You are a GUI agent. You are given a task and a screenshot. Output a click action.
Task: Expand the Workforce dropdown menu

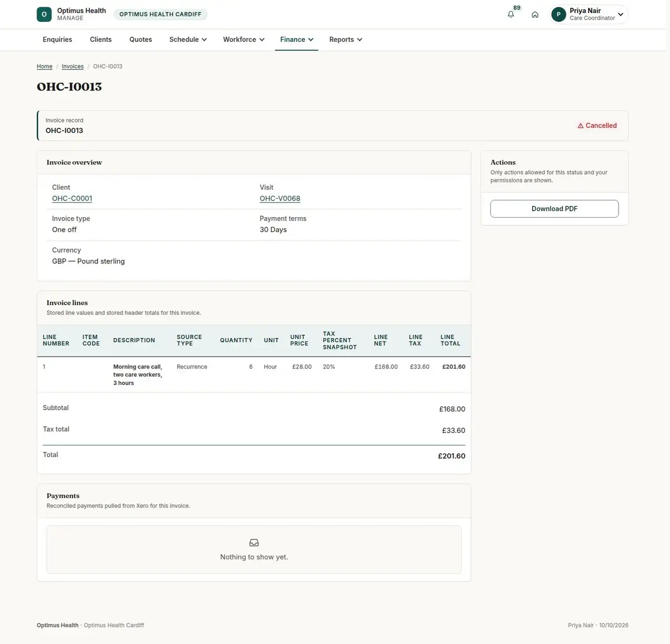click(244, 40)
